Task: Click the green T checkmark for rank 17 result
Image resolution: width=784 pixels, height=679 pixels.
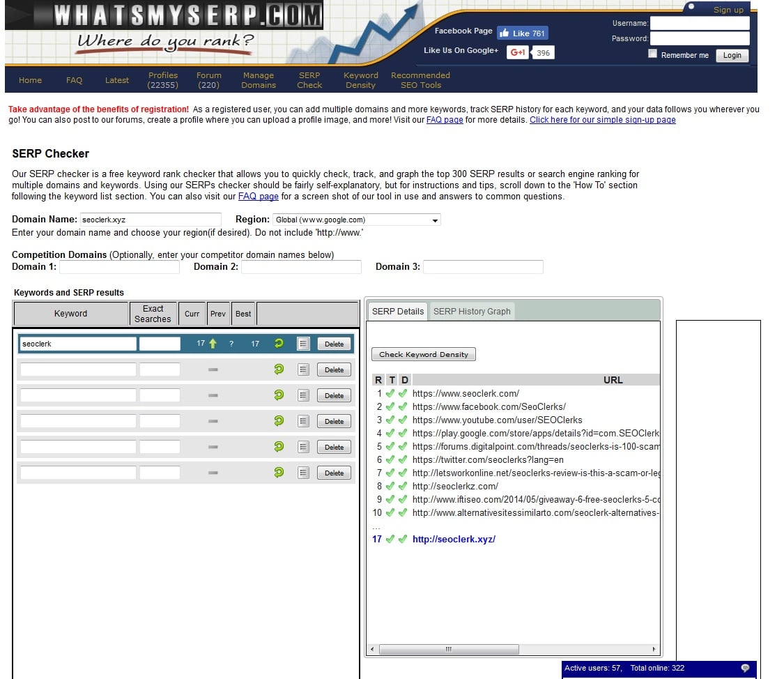Action: [x=390, y=539]
